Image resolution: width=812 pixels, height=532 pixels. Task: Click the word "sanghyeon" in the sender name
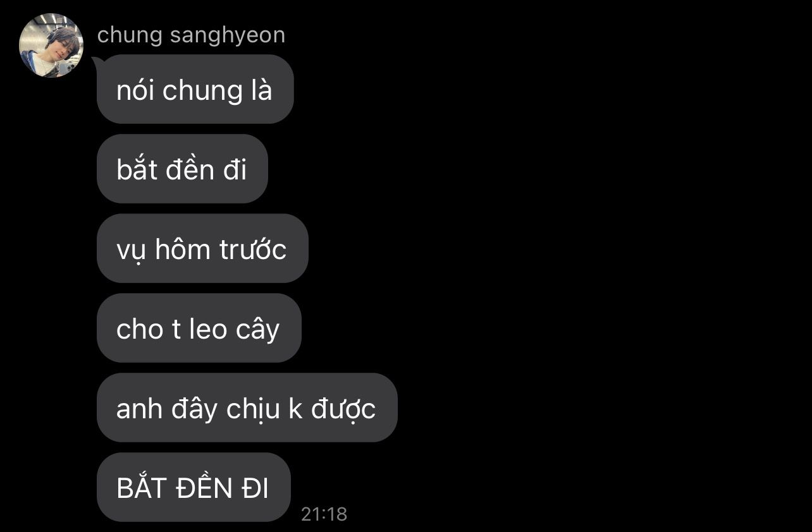(228, 37)
